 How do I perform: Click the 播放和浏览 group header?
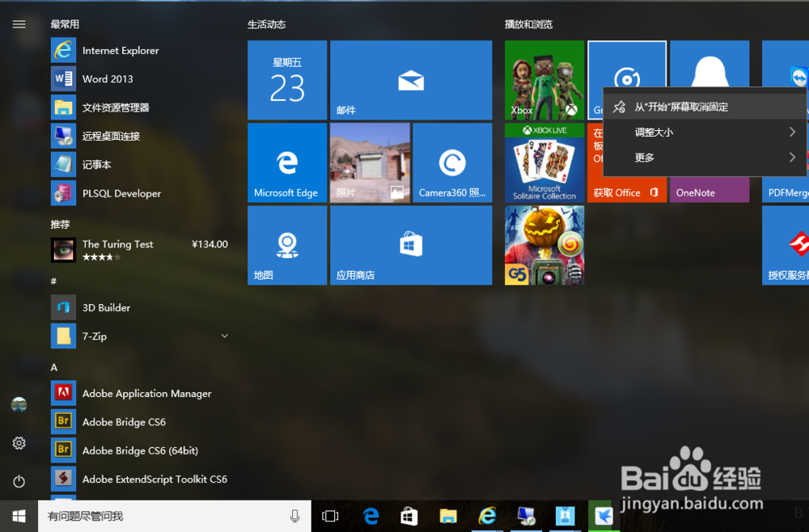(528, 24)
